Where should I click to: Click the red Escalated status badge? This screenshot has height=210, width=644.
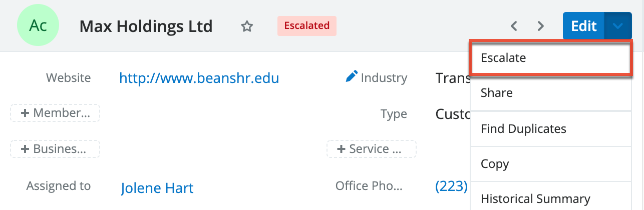(306, 25)
